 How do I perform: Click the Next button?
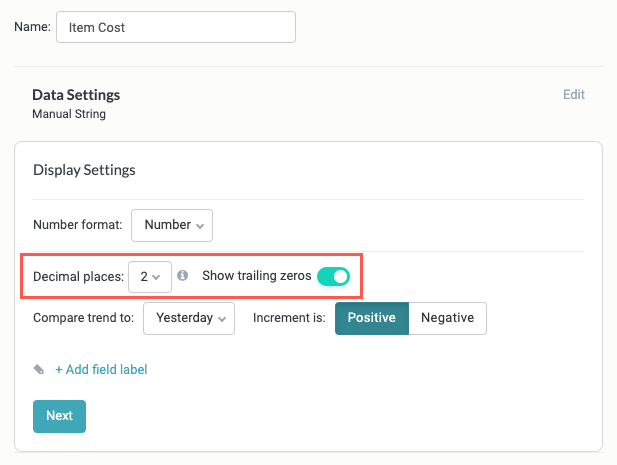[x=59, y=416]
